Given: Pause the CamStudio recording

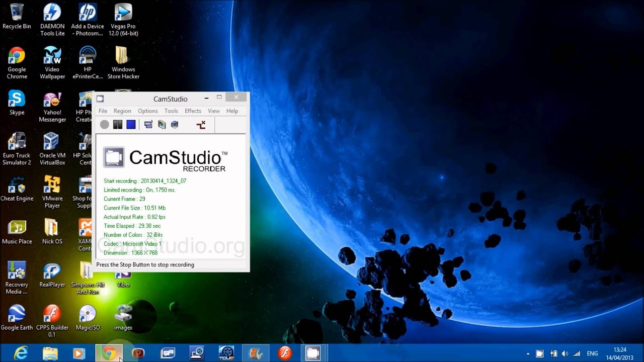Looking at the screenshot, I should pos(118,125).
